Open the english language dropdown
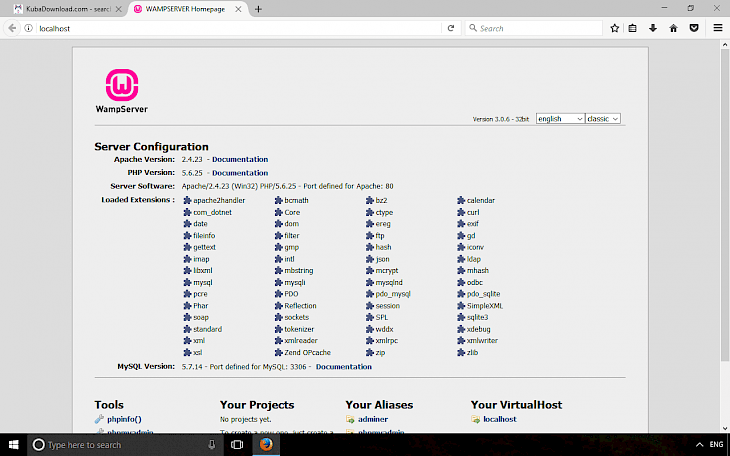The width and height of the screenshot is (730, 456). [560, 119]
